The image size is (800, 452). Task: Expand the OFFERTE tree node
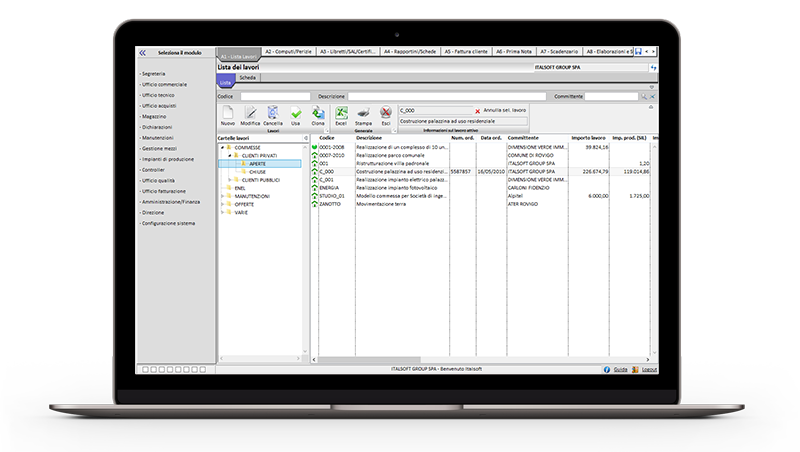[x=222, y=205]
